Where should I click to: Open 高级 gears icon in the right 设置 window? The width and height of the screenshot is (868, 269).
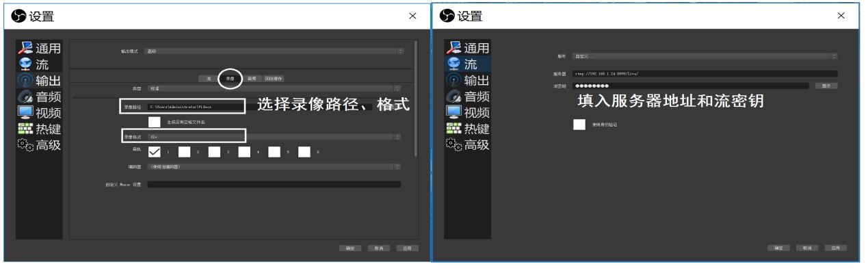click(x=454, y=144)
